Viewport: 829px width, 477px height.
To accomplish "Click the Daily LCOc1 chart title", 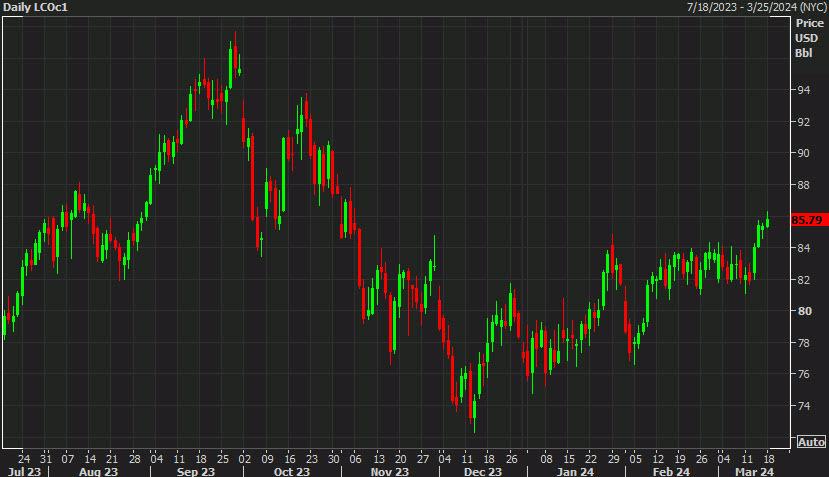I will (x=35, y=7).
